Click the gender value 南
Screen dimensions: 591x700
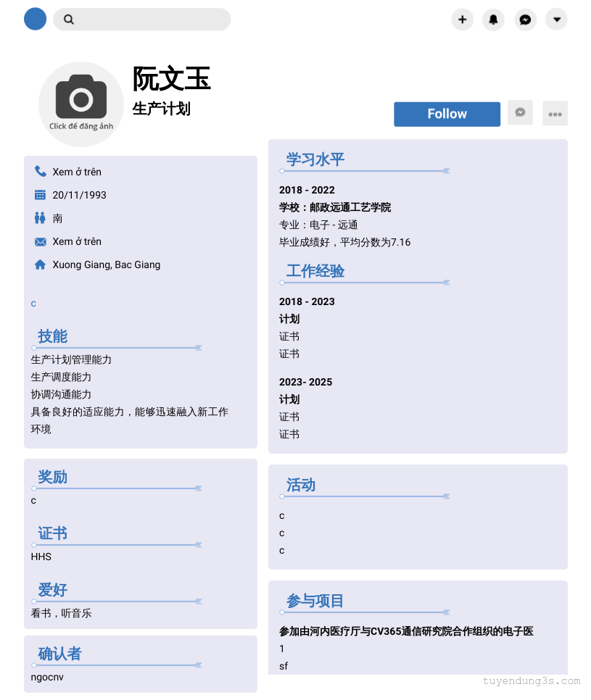pyautogui.click(x=57, y=218)
